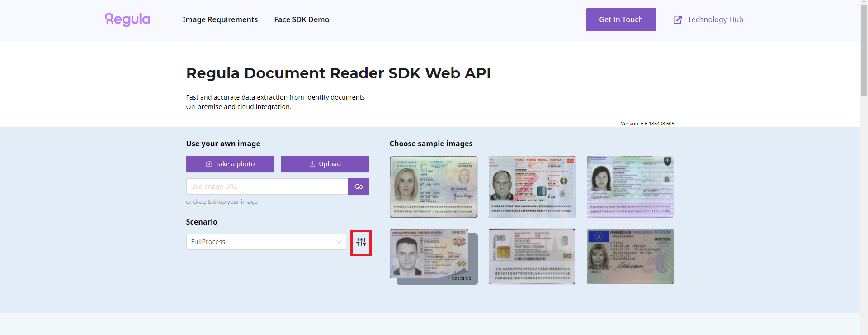The image size is (868, 335).
Task: Click the scrollbar up arrow
Action: [864, 3]
